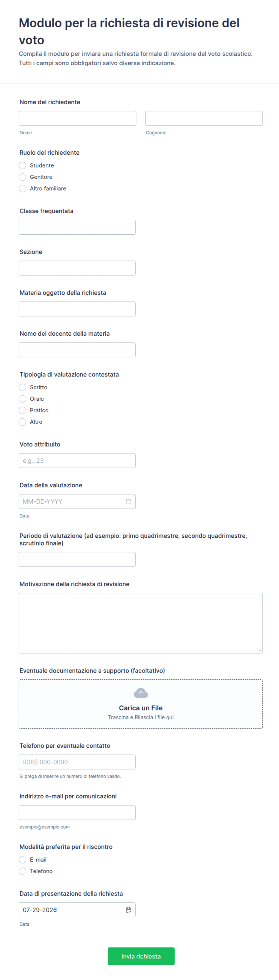Open calendar icon for Data della valutazione

point(128,501)
